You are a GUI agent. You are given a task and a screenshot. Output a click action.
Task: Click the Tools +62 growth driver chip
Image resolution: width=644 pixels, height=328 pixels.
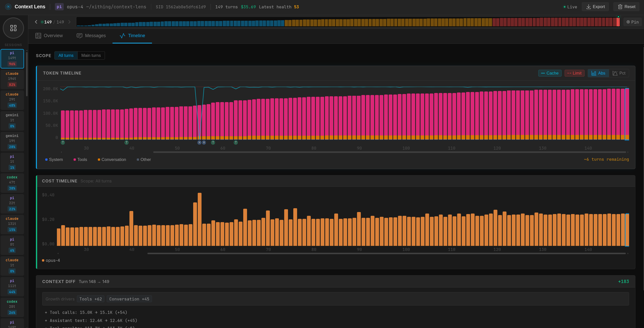pyautogui.click(x=91, y=299)
